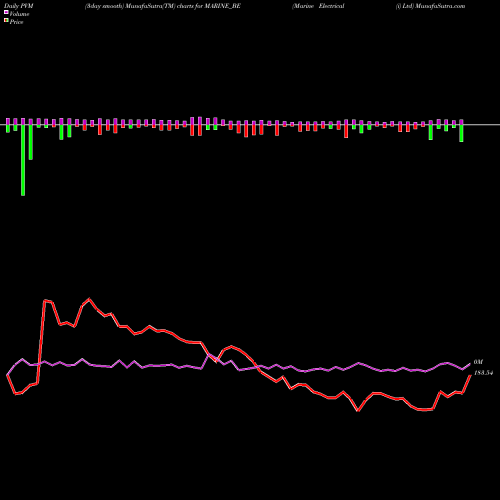Select the Volume legend label

19,14
